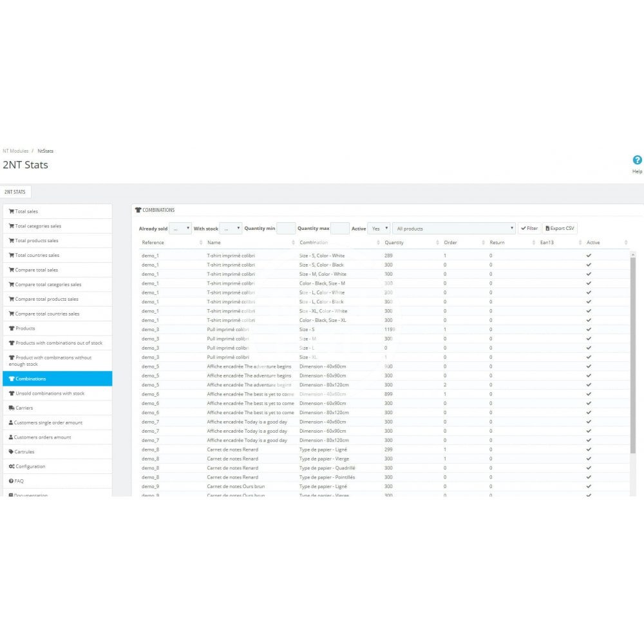This screenshot has width=644, height=644.
Task: Open Carriers menu item
Action: coord(57,408)
